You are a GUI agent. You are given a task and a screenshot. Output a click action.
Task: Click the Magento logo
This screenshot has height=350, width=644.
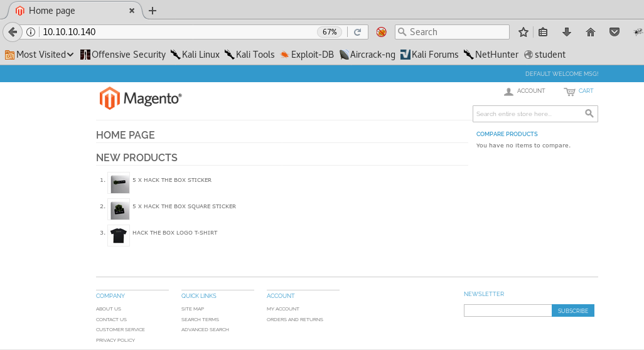point(141,98)
